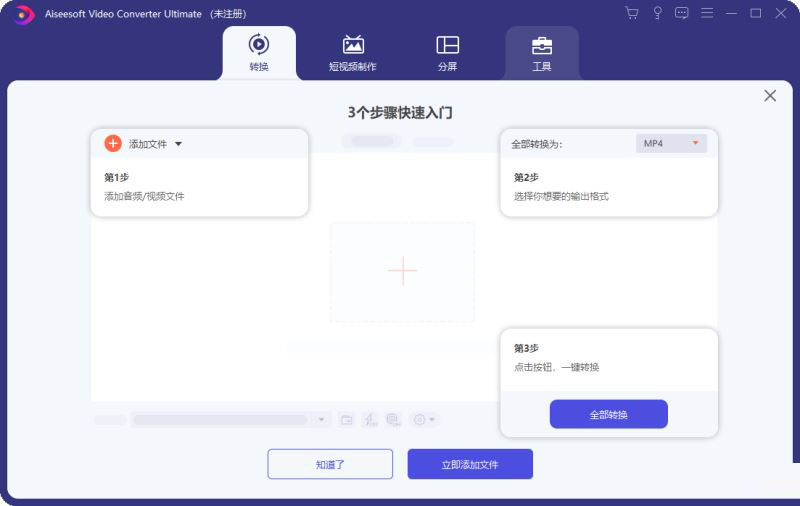The width and height of the screenshot is (800, 506).
Task: Click the orange plus 添加文件 icon
Action: coord(113,144)
